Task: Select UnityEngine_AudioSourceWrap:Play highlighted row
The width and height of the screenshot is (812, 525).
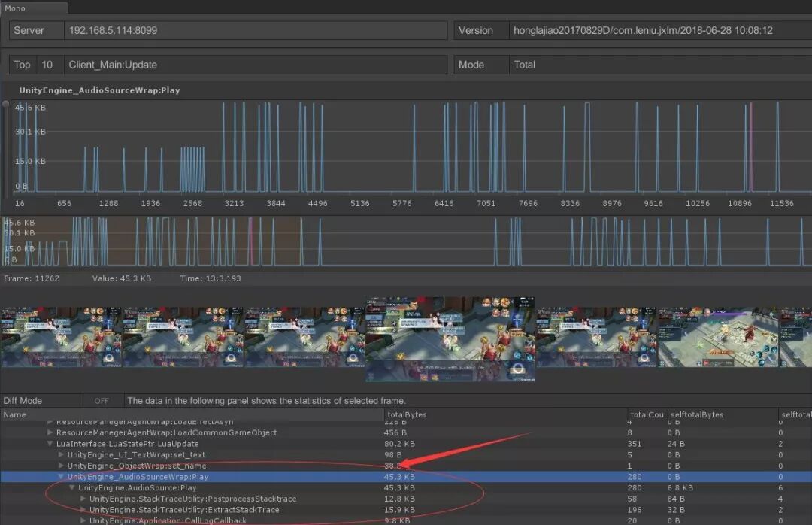Action: (406, 477)
